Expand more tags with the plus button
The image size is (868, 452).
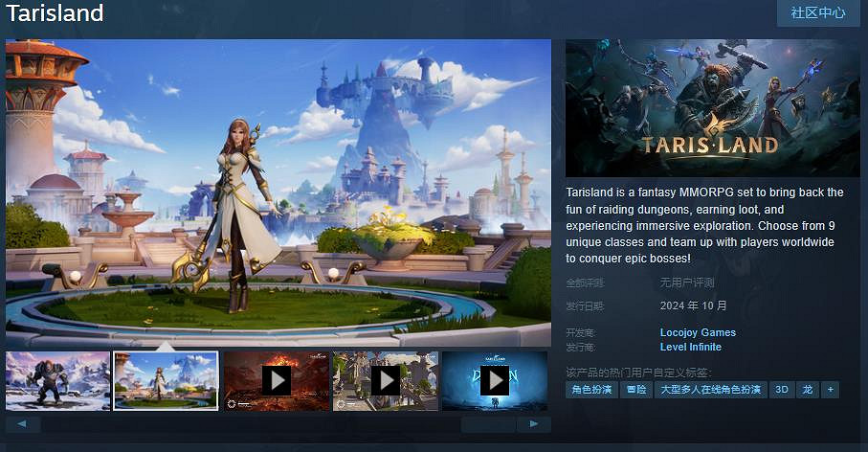point(830,390)
